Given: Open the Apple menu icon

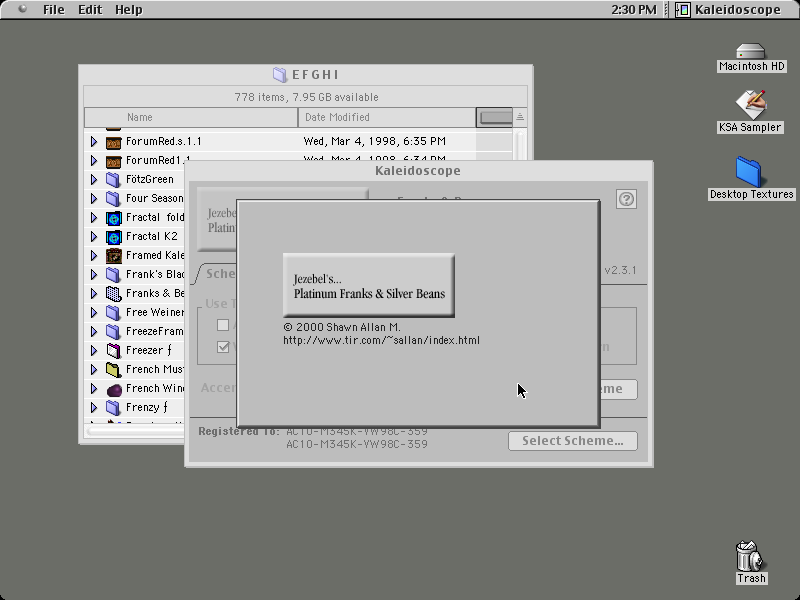Looking at the screenshot, I should click(x=22, y=9).
